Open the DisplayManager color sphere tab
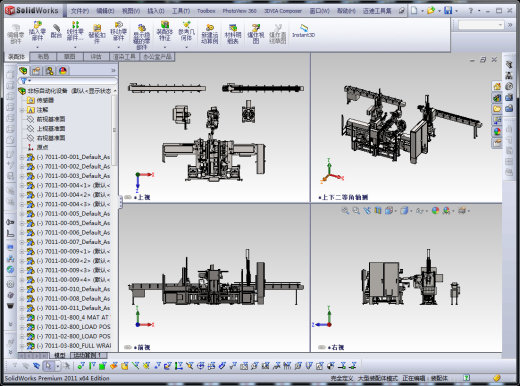Screen dimensions: 520x386 click(x=63, y=71)
